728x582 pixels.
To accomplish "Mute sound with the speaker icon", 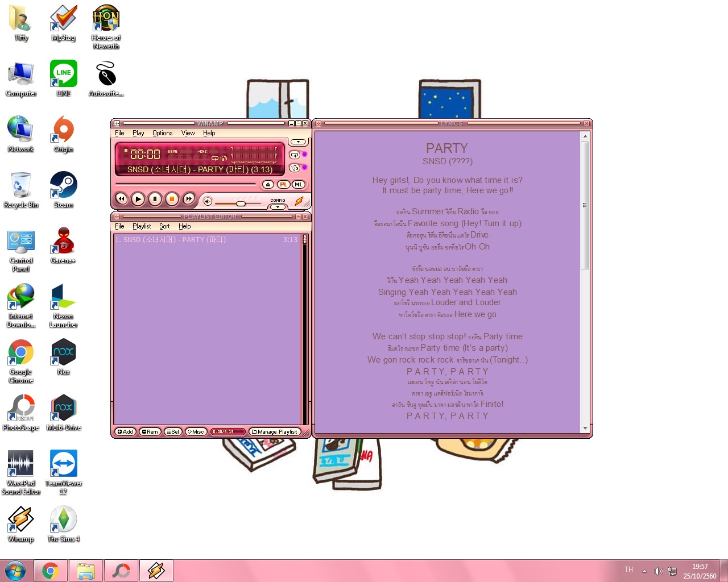I will coord(208,201).
